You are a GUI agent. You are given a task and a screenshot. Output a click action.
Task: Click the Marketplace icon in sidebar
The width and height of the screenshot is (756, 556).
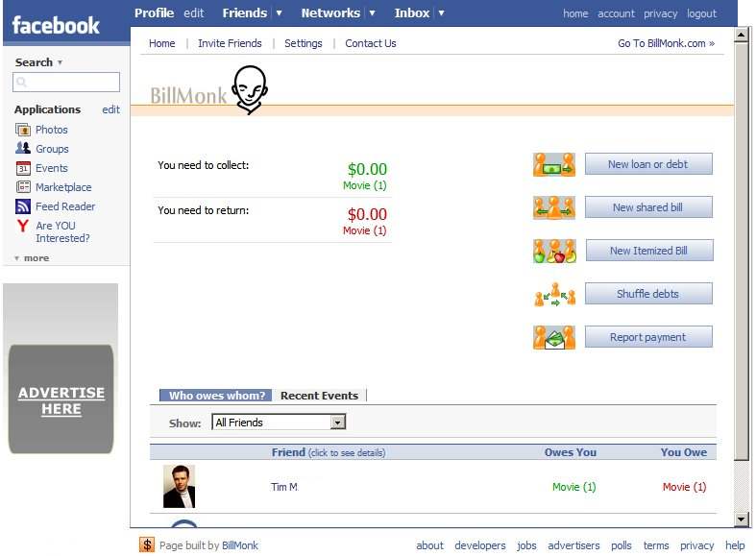[x=23, y=187]
